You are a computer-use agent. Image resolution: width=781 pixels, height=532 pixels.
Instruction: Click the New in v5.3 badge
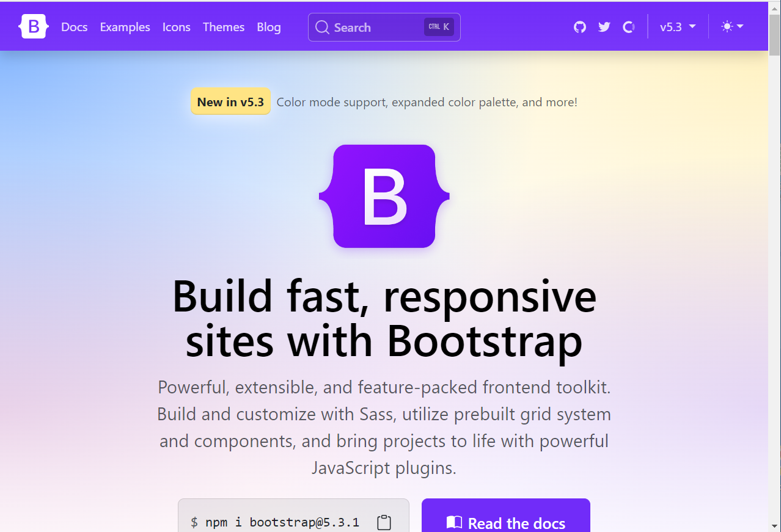click(230, 101)
